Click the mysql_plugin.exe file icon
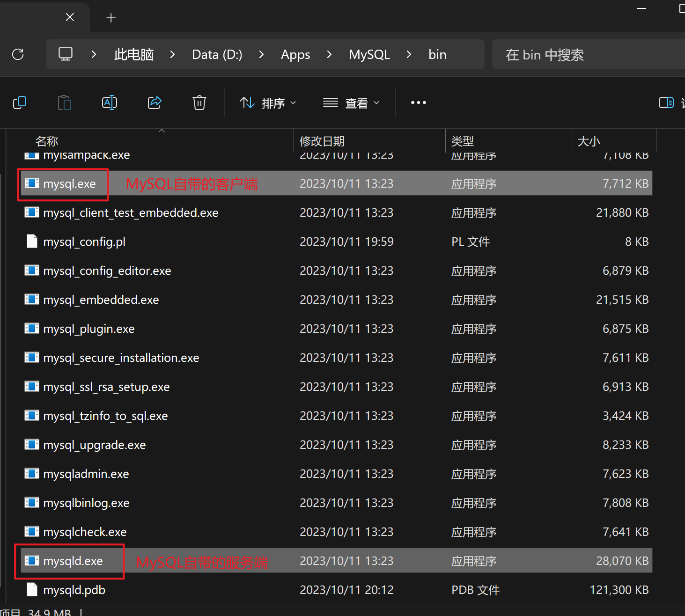This screenshot has height=616, width=685. (x=32, y=328)
